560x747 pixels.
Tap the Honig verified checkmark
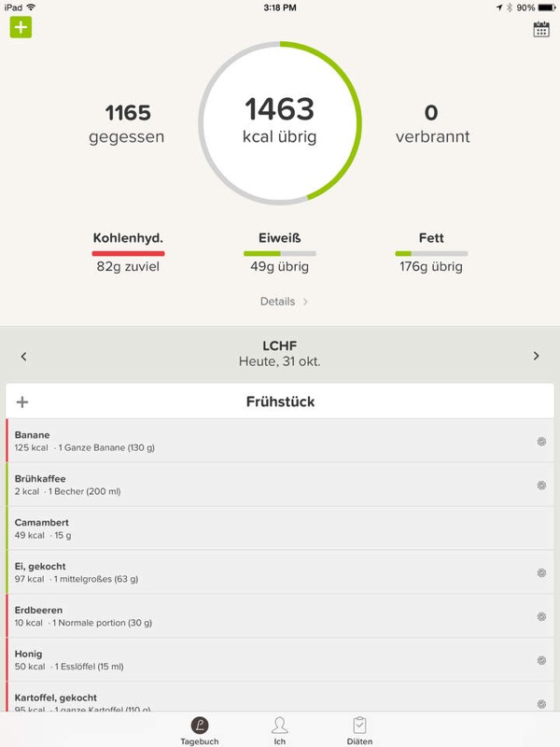tap(541, 660)
